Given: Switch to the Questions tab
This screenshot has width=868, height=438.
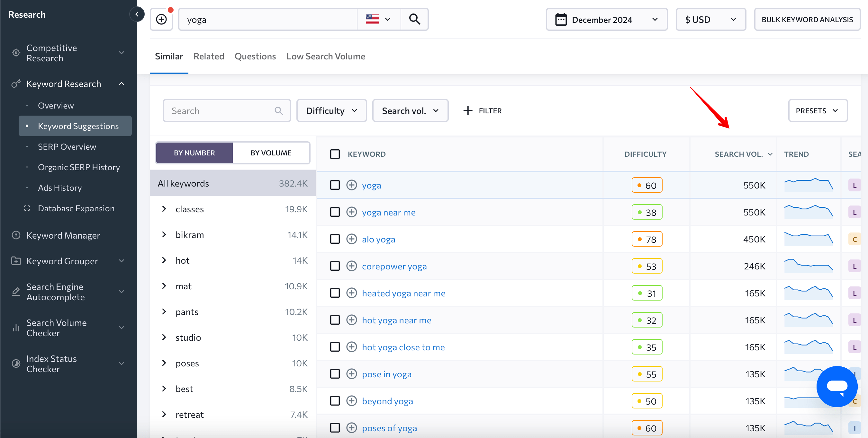Looking at the screenshot, I should point(255,56).
